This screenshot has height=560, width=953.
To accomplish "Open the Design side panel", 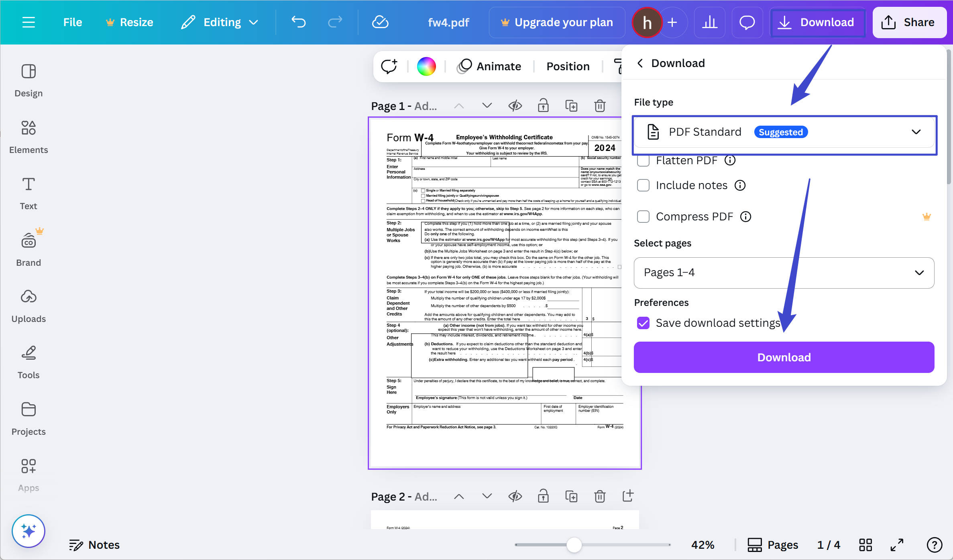I will click(29, 81).
